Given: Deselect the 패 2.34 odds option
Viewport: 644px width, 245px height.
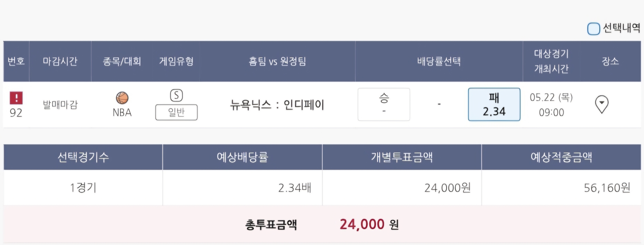Looking at the screenshot, I should pos(494,104).
